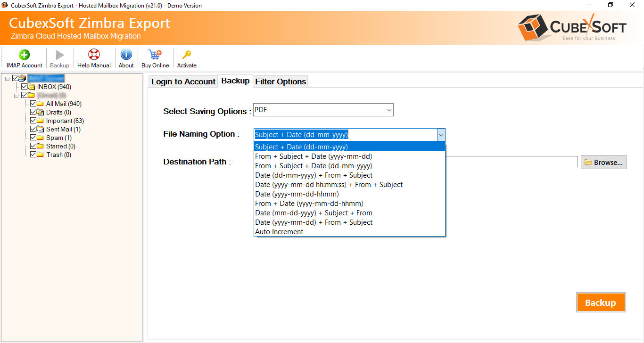Click the Starred folder icon
Viewport: 644px width, 343px height.
(41, 146)
